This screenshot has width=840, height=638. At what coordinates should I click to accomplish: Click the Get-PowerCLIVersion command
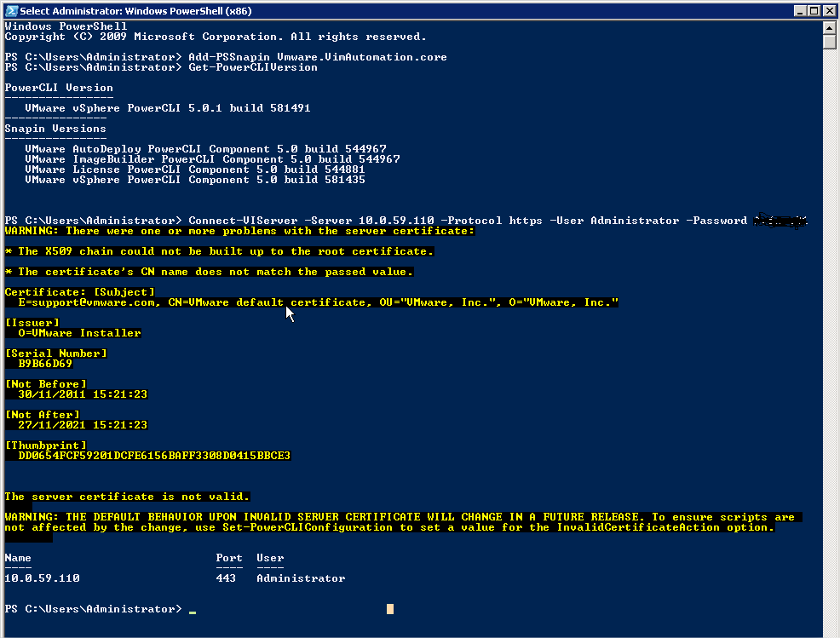(x=253, y=67)
